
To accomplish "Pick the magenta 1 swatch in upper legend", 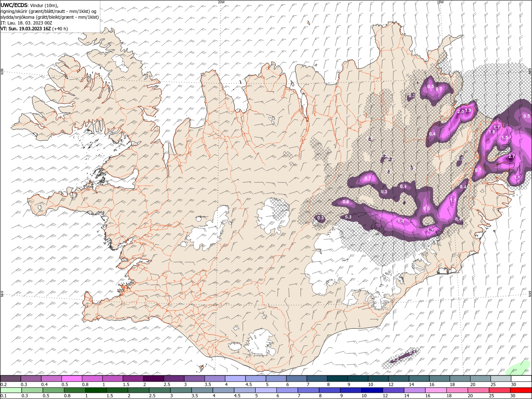I will click(113, 379).
